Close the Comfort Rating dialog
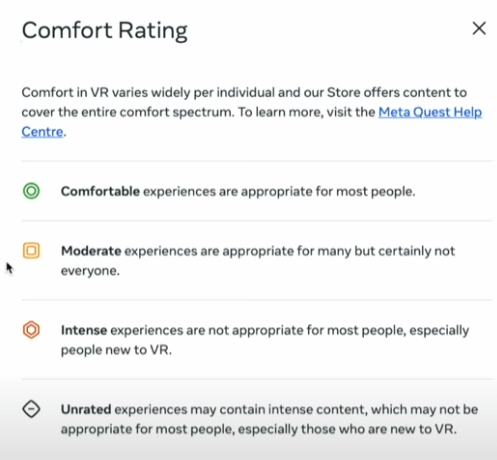 pos(479,28)
